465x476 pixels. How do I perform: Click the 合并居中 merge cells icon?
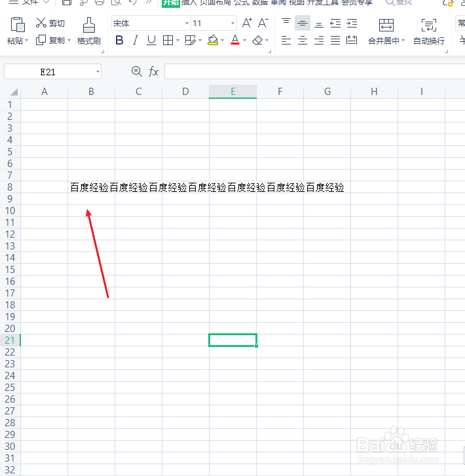(x=386, y=25)
